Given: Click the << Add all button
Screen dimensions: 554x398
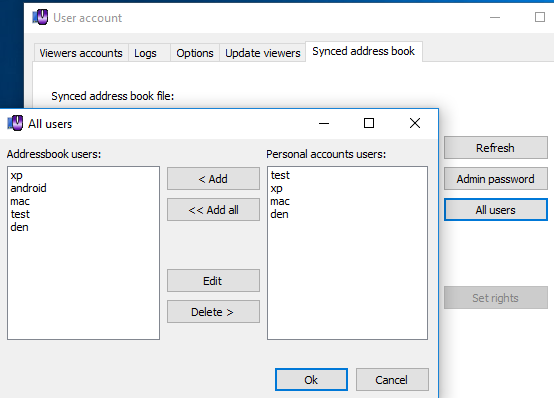Looking at the screenshot, I should click(213, 210).
